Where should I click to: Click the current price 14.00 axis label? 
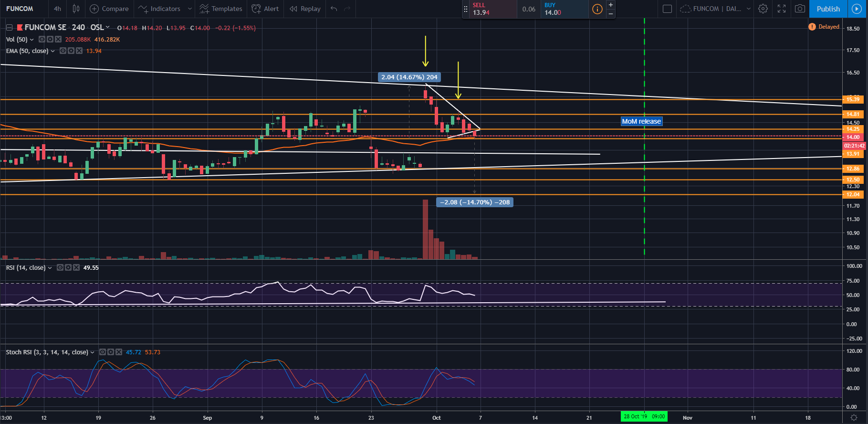pos(853,137)
